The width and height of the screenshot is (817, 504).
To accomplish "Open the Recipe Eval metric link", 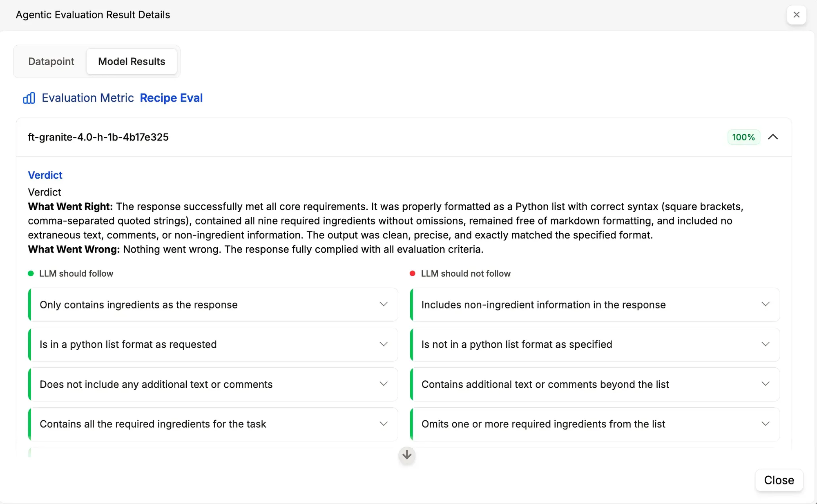I will click(x=171, y=98).
